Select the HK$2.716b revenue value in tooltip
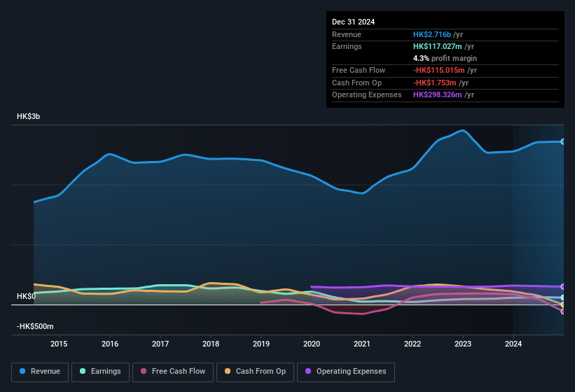The width and height of the screenshot is (575, 392). pyautogui.click(x=432, y=34)
